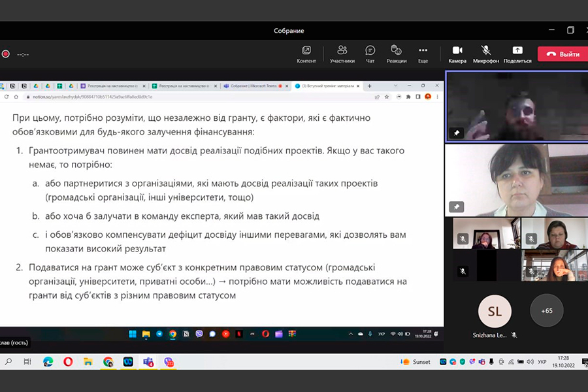Open the Реакции reactions menu
Viewport: 588px width, 392px height.
396,54
